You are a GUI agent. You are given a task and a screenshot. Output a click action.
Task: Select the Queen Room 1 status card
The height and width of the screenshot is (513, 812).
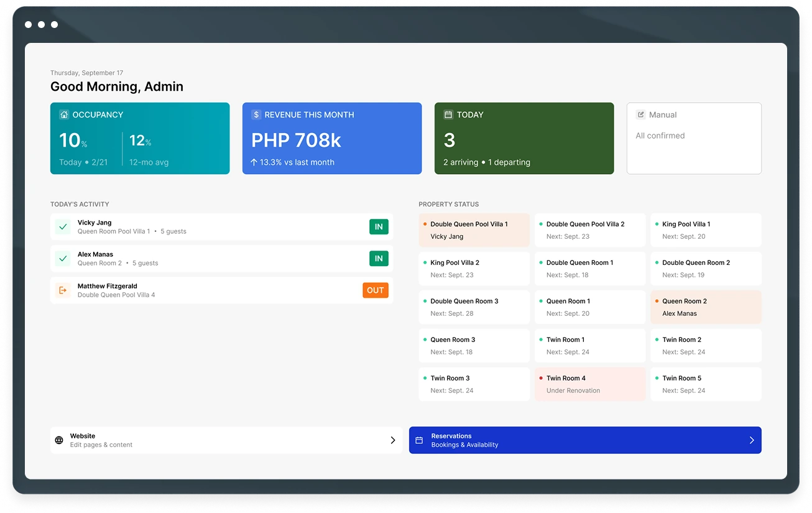(590, 307)
